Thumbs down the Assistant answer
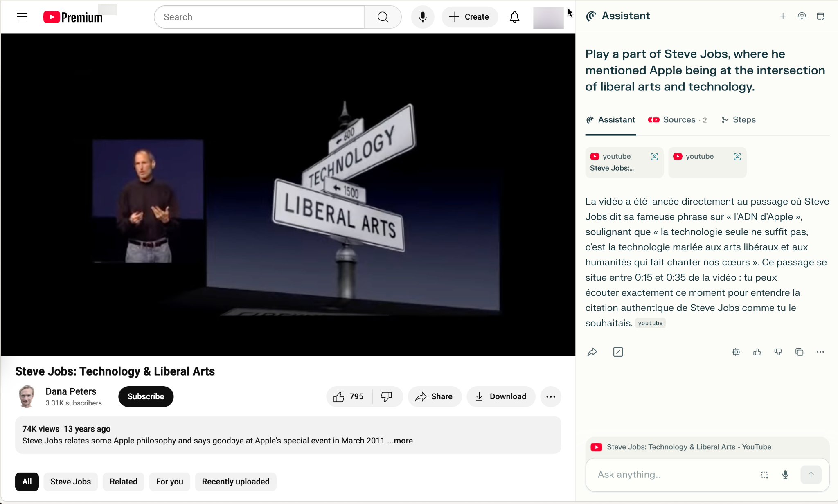The height and width of the screenshot is (504, 838). point(778,352)
